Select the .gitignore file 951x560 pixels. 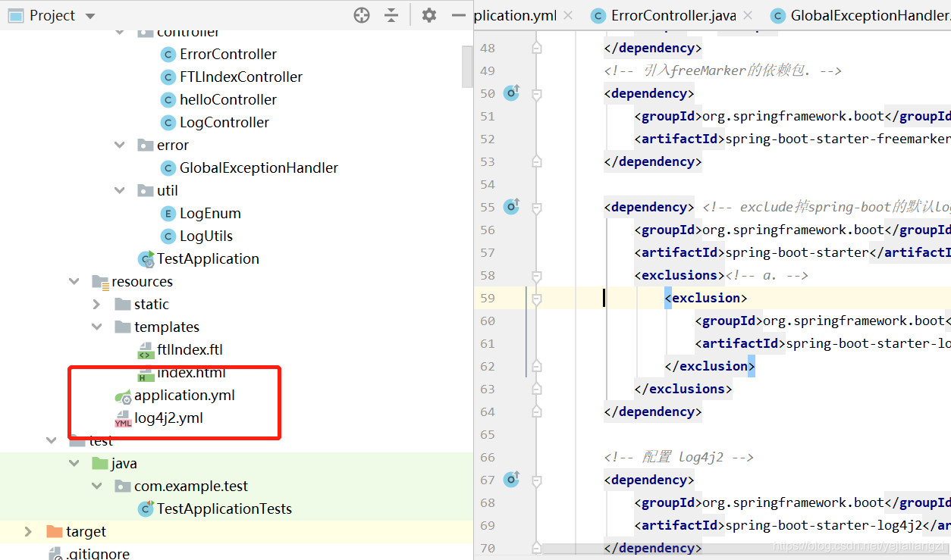pos(98,554)
